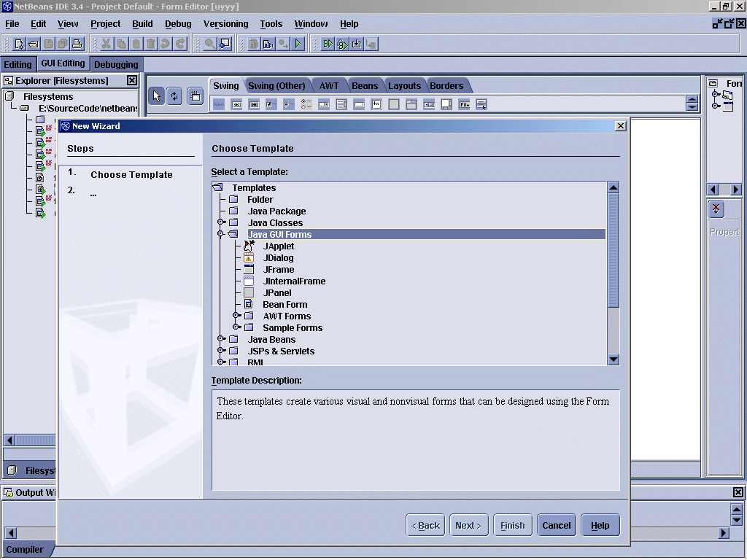Click the Save floppy disk toolbar icon

[48, 44]
